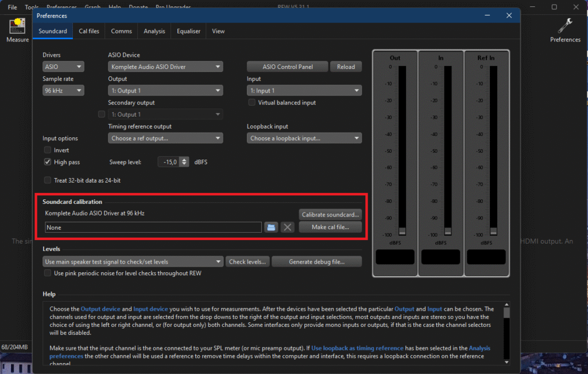Open Preferences via the wrench icon
The height and width of the screenshot is (374, 588).
pos(565,26)
